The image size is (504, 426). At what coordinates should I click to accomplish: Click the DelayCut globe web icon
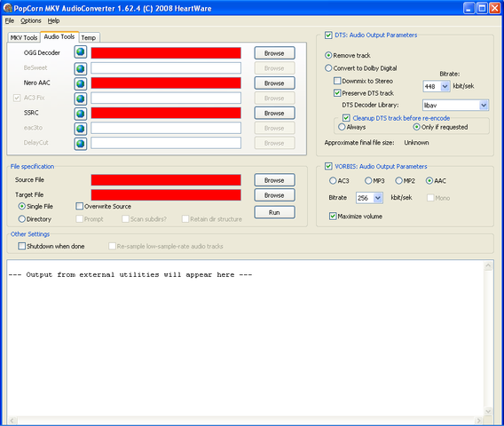pyautogui.click(x=81, y=144)
